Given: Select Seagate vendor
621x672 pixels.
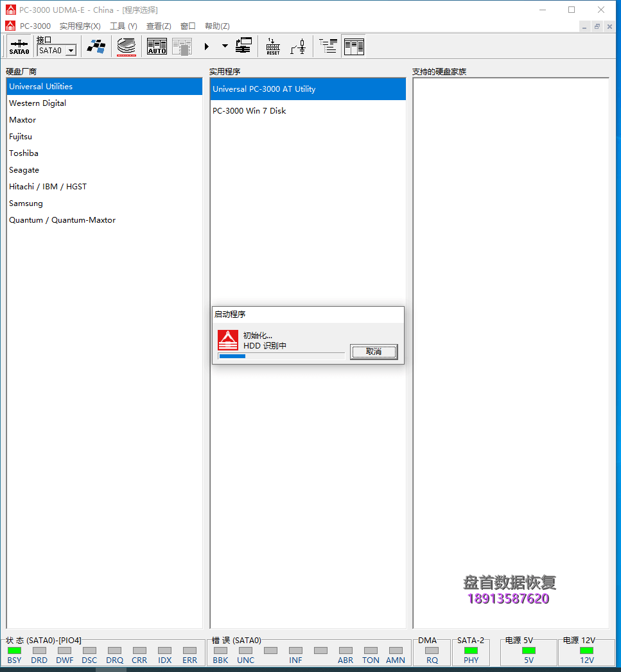Looking at the screenshot, I should 104,170.
